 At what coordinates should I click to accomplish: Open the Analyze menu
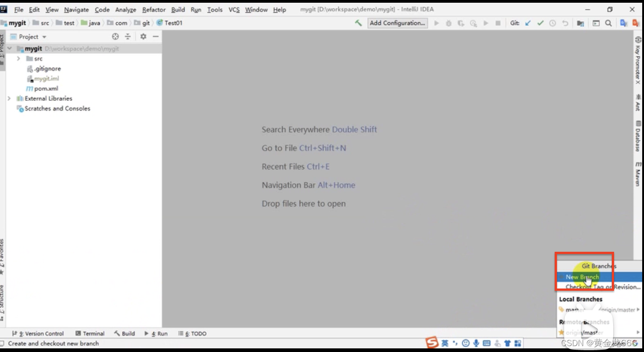click(x=126, y=10)
